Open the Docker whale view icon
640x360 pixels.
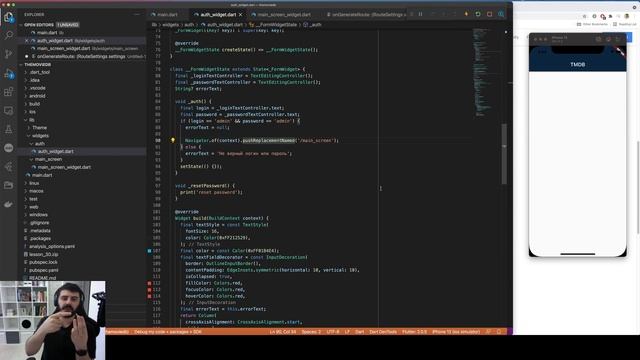pos(8,204)
